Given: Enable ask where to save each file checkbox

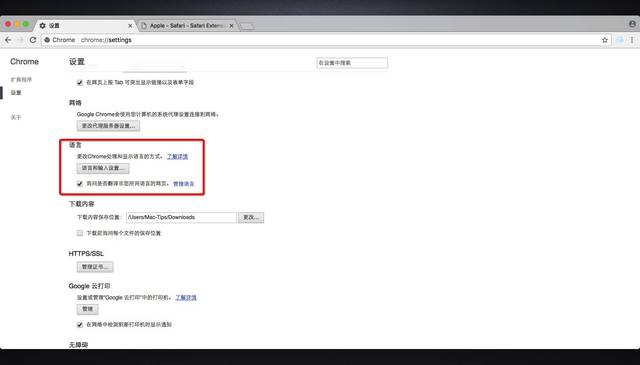Looking at the screenshot, I should (80, 233).
